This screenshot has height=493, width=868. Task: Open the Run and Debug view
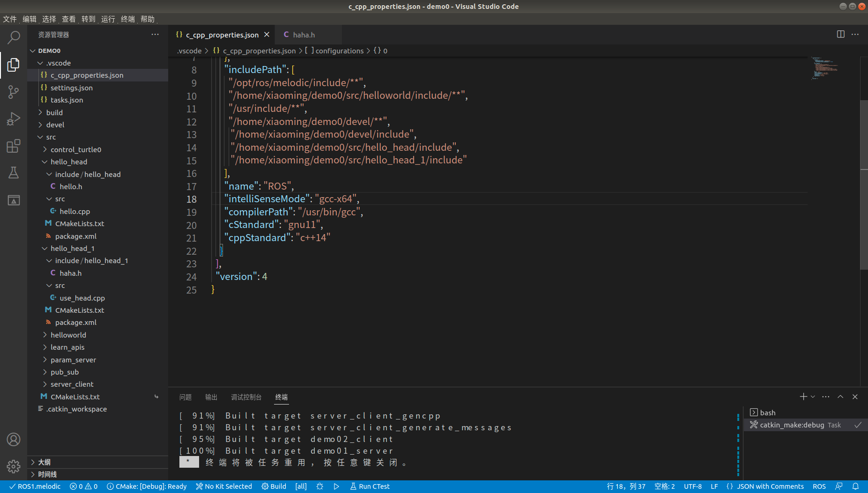coord(14,119)
